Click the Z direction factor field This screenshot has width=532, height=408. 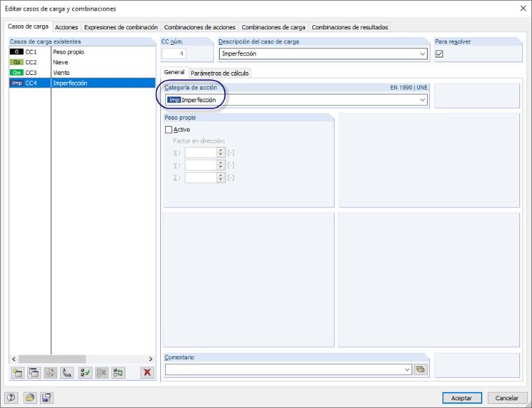click(x=201, y=178)
